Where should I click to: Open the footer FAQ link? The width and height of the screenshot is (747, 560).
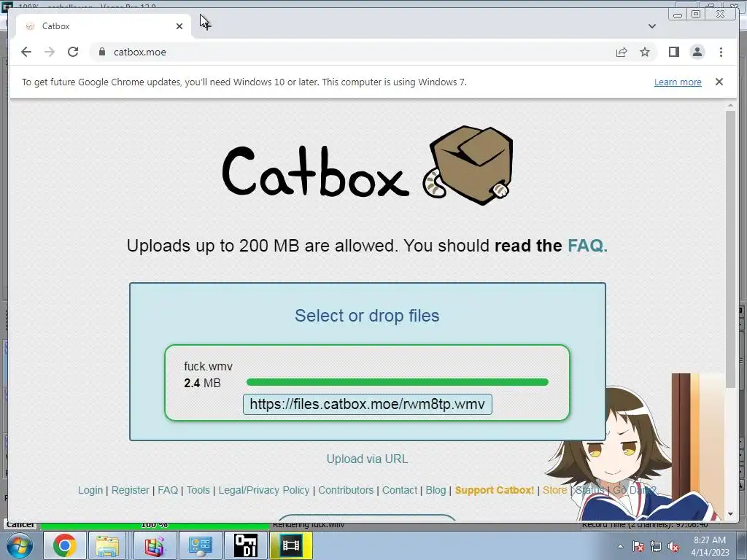pyautogui.click(x=168, y=490)
